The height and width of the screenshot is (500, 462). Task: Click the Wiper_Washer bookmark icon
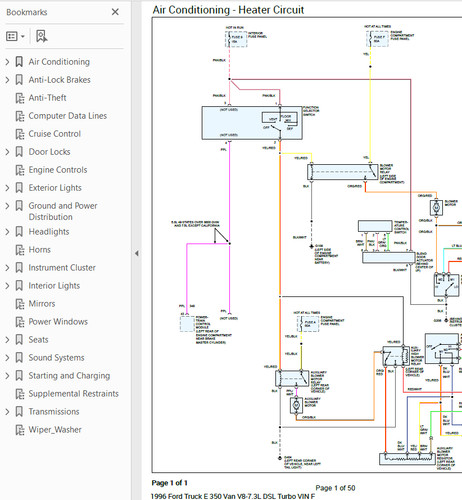(x=20, y=430)
